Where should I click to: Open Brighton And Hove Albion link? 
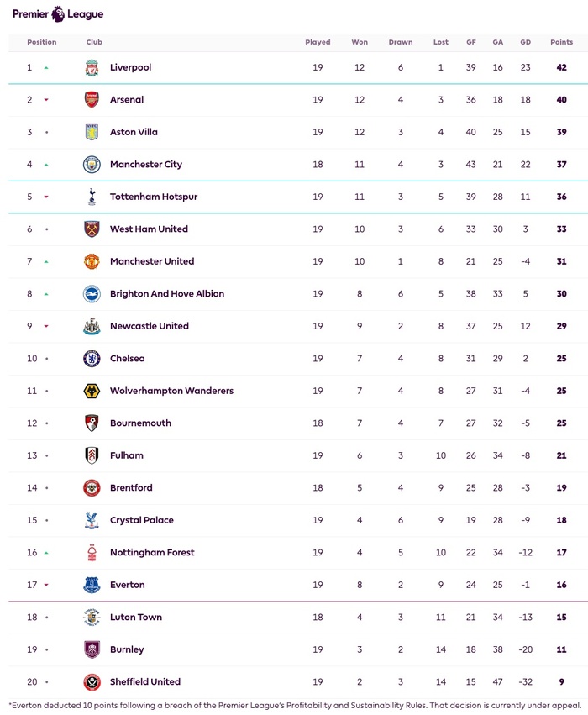(165, 294)
